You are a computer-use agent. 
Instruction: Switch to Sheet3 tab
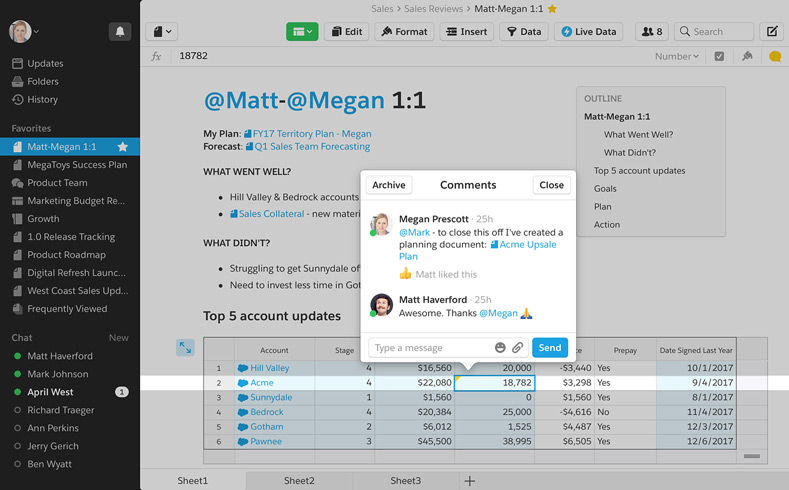pos(406,480)
